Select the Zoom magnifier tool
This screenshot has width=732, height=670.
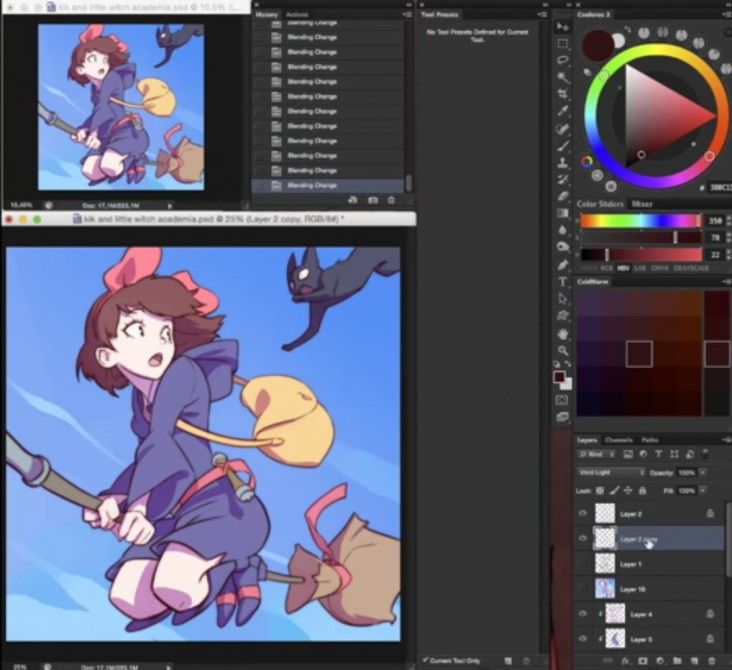563,350
